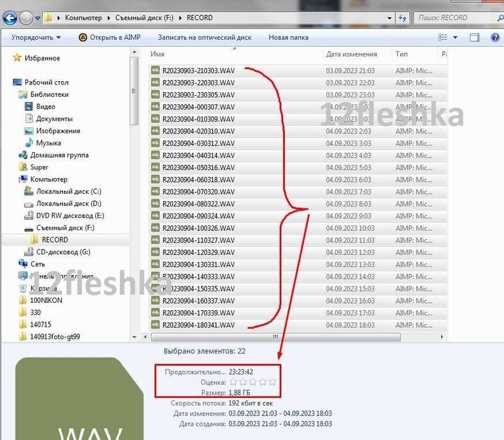Screen dimensions: 504x440
Task: Click the horizontal scrollbar of the file list
Action: 276,337
